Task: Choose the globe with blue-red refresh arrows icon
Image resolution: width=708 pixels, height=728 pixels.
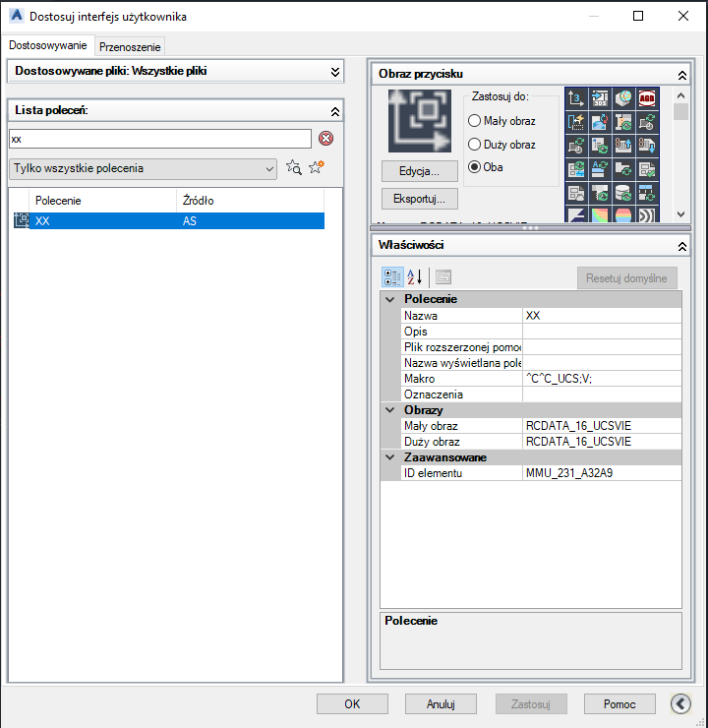Action: [x=600, y=122]
